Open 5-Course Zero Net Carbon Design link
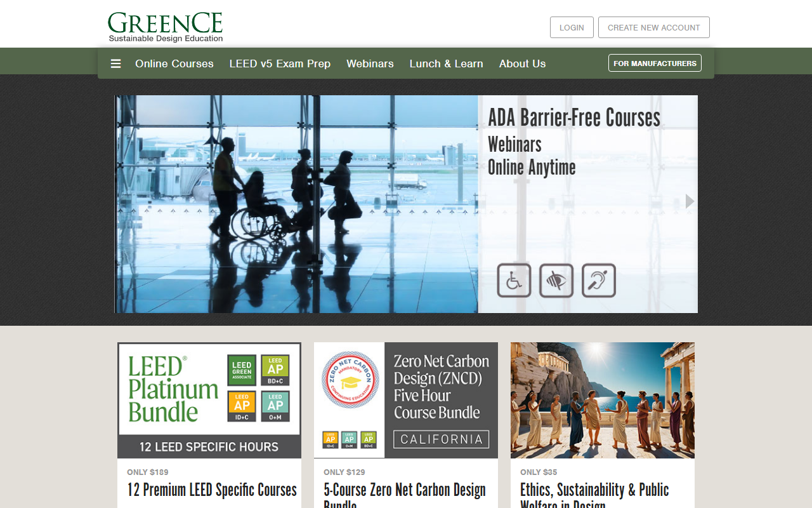 (405, 495)
